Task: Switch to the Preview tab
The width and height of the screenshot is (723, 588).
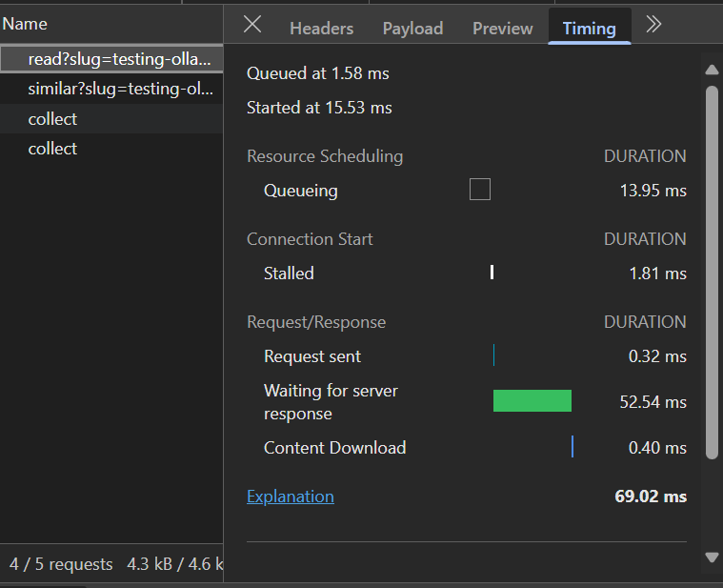Action: click(x=502, y=29)
